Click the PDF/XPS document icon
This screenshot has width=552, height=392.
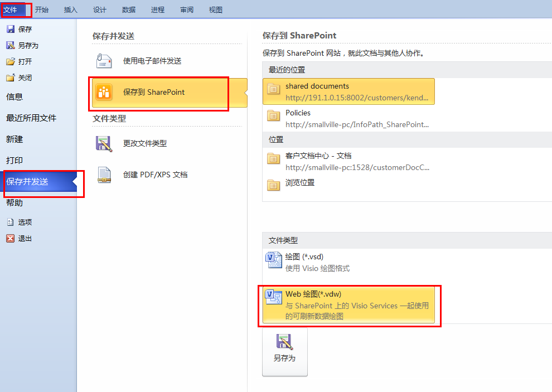click(104, 175)
